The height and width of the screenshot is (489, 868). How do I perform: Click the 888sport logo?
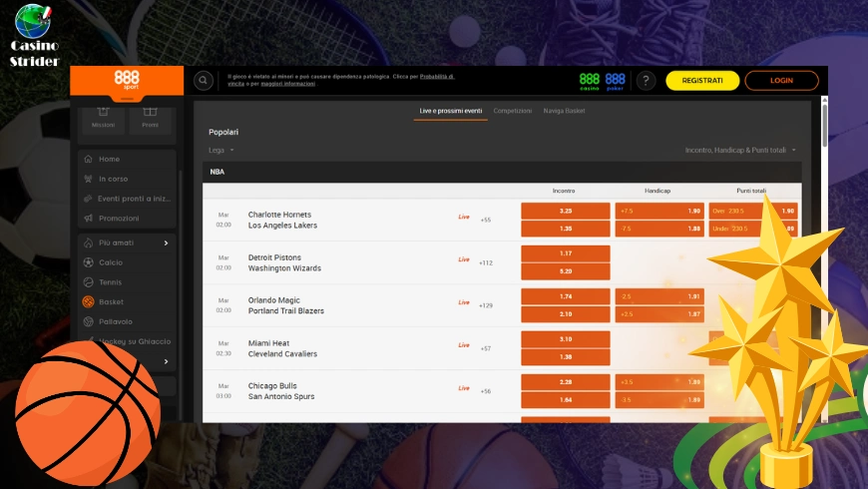(x=127, y=80)
